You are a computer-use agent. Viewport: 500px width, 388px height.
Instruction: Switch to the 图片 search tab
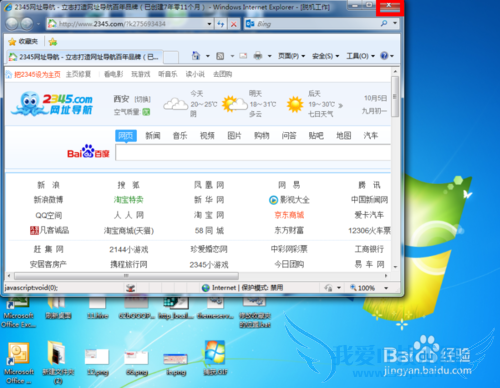(234, 135)
